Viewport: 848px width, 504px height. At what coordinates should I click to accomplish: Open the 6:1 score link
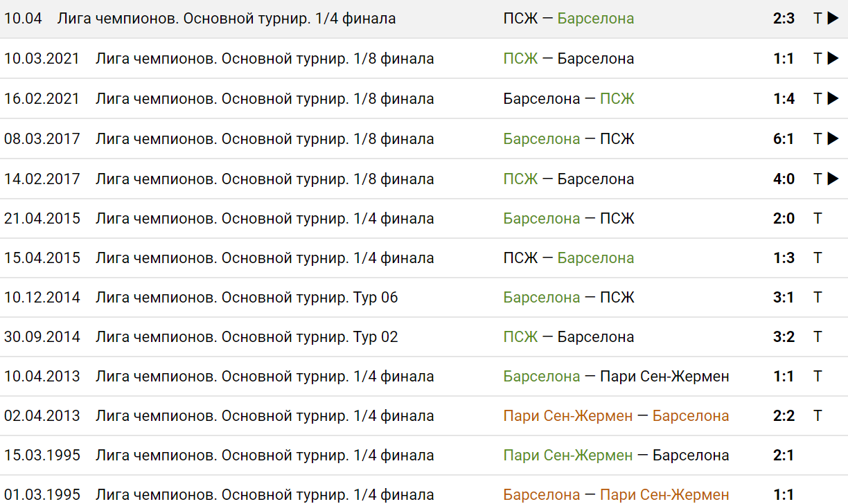tap(784, 139)
